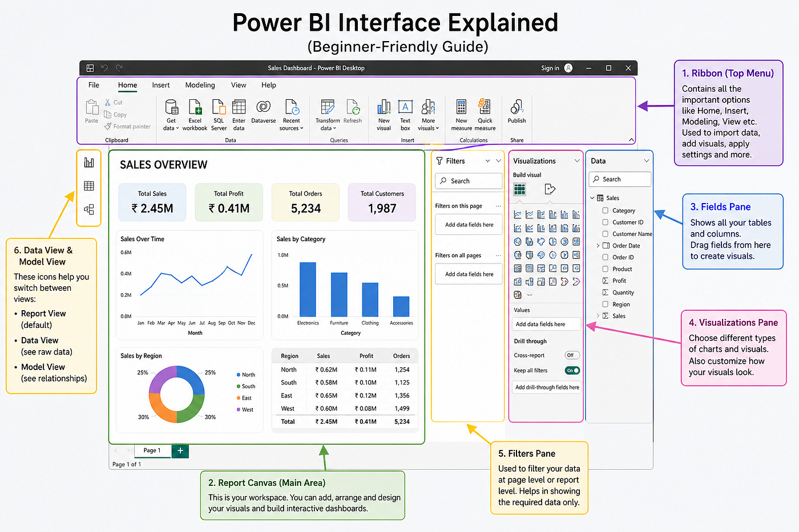The width and height of the screenshot is (799, 532).
Task: Click the West legend color dot
Action: click(238, 409)
